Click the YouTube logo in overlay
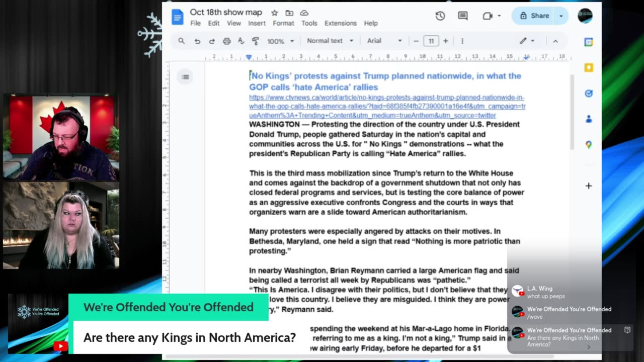This screenshot has width=644, height=362. click(x=60, y=345)
